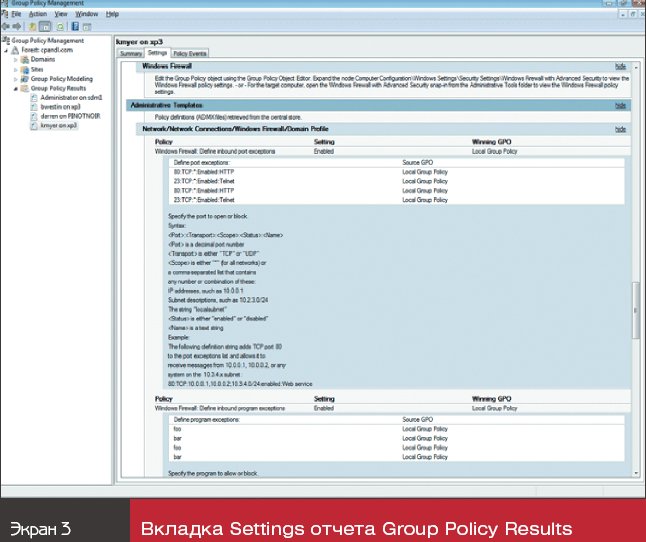Click hide link for Administrative Templates section
The width and height of the screenshot is (646, 542).
620,105
